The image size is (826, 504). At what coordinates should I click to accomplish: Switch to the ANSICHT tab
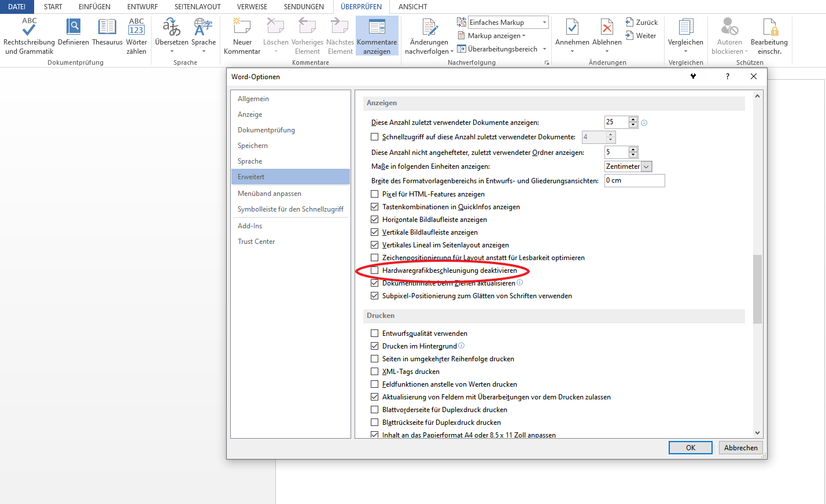(413, 7)
